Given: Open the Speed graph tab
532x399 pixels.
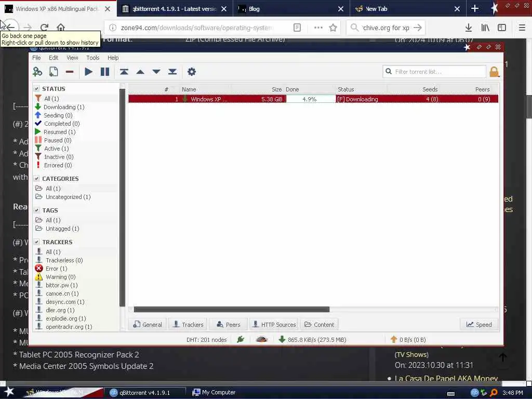Looking at the screenshot, I should [x=479, y=324].
